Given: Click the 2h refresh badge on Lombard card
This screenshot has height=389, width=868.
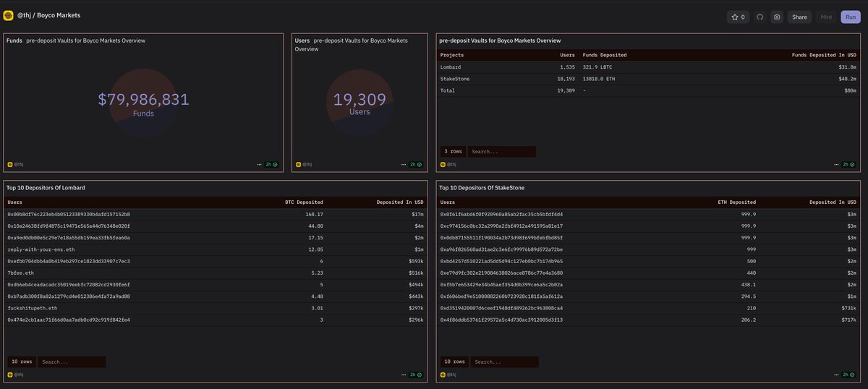Looking at the screenshot, I should (x=416, y=375).
